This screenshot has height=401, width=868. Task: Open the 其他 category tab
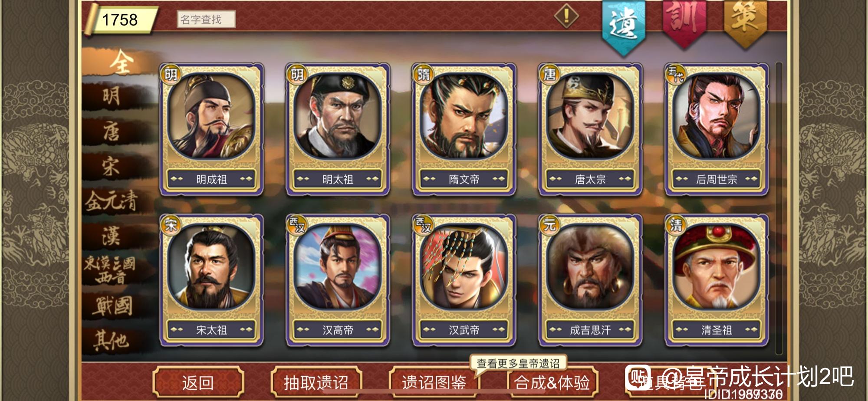112,340
